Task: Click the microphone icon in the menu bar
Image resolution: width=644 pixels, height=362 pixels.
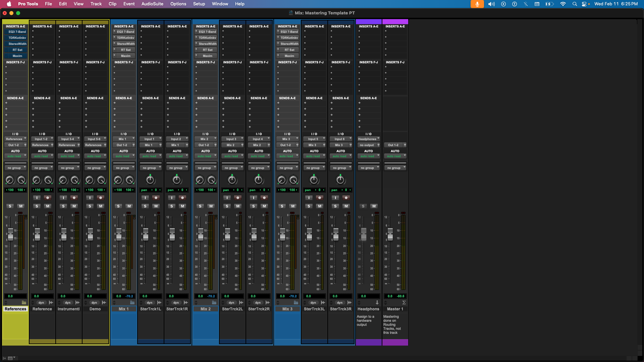Action: point(477,4)
